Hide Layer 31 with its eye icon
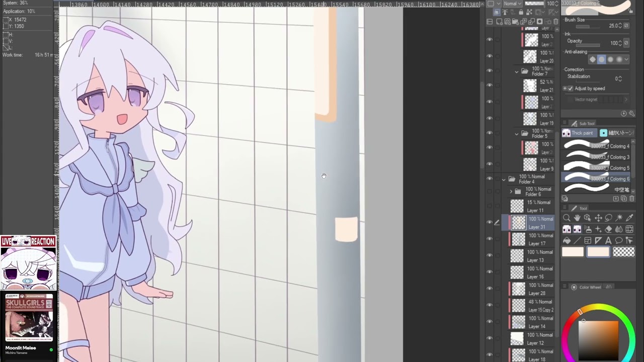Image resolution: width=644 pixels, height=362 pixels. pyautogui.click(x=490, y=222)
